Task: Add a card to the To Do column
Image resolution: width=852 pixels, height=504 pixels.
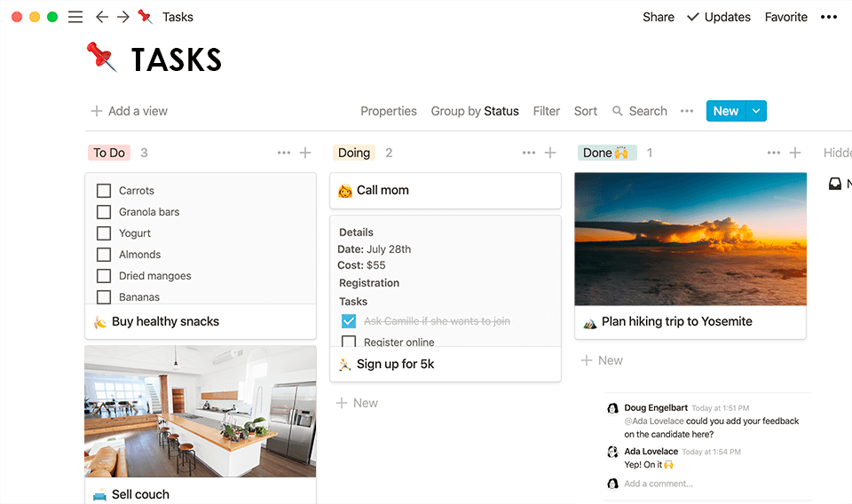Action: [x=305, y=153]
